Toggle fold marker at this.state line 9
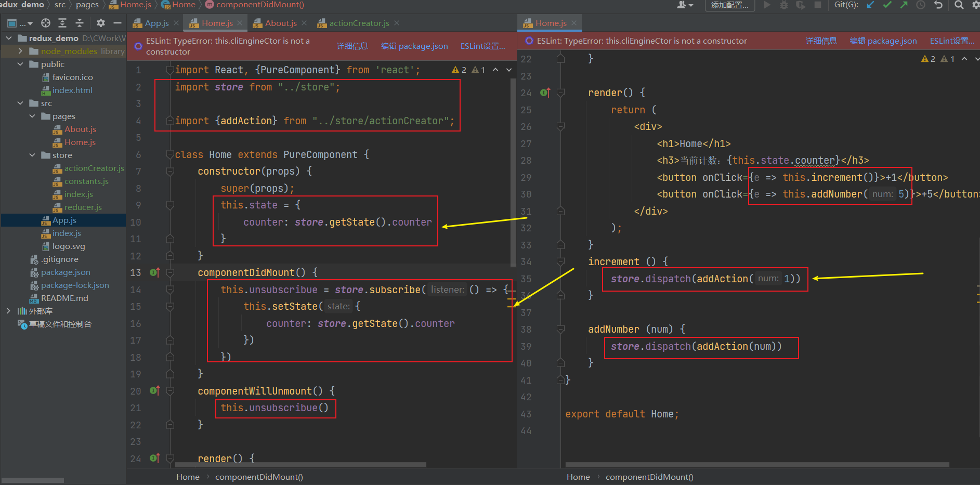This screenshot has width=980, height=485. [170, 205]
